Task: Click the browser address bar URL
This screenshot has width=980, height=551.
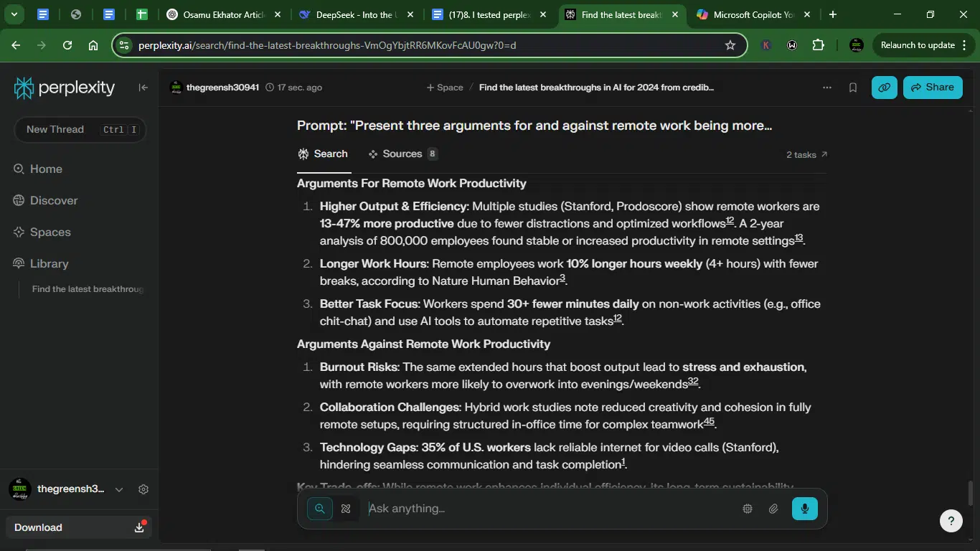Action: [327, 45]
